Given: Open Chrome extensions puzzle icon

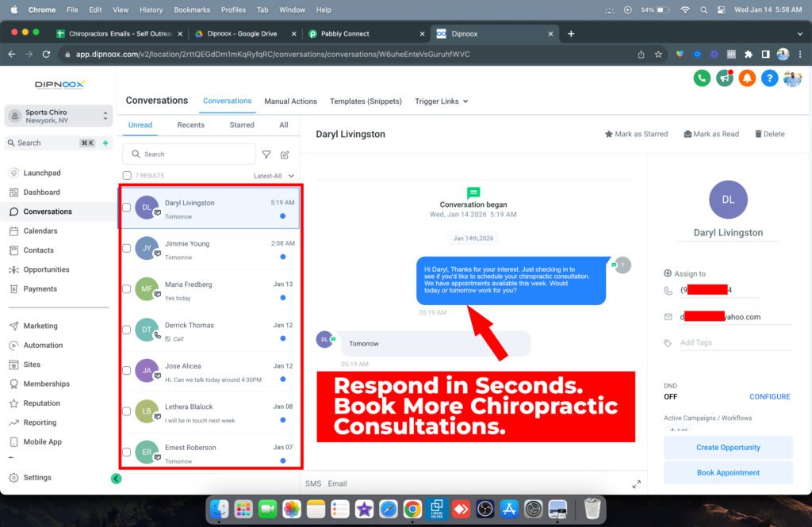Looking at the screenshot, I should click(749, 54).
